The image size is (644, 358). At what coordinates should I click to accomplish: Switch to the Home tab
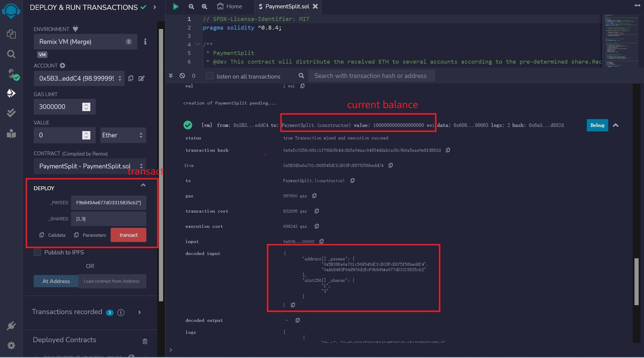[229, 6]
